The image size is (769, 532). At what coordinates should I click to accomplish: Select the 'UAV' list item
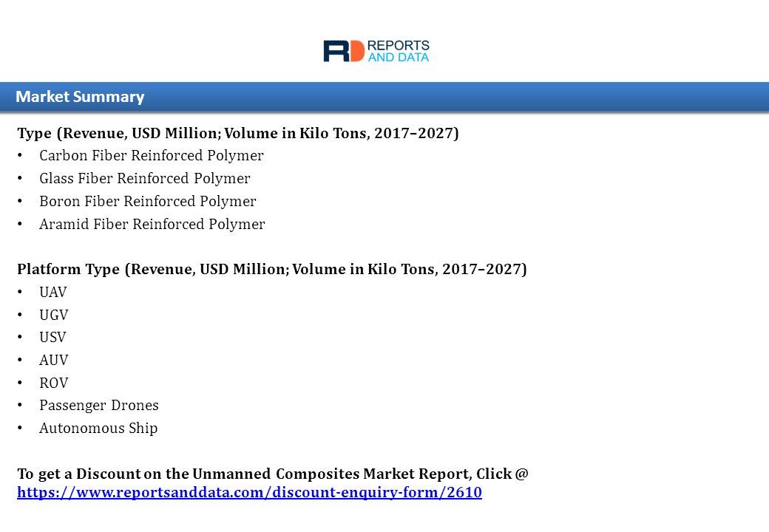point(53,292)
